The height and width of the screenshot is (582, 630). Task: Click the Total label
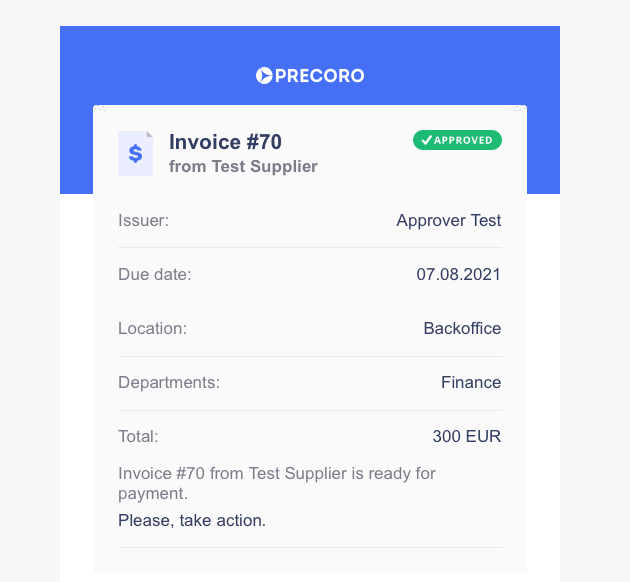tap(138, 437)
